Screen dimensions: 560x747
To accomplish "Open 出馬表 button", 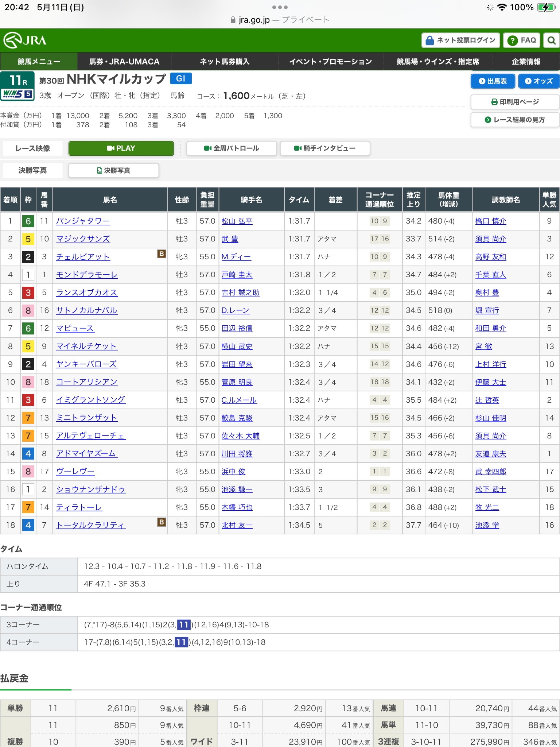I will click(x=493, y=81).
